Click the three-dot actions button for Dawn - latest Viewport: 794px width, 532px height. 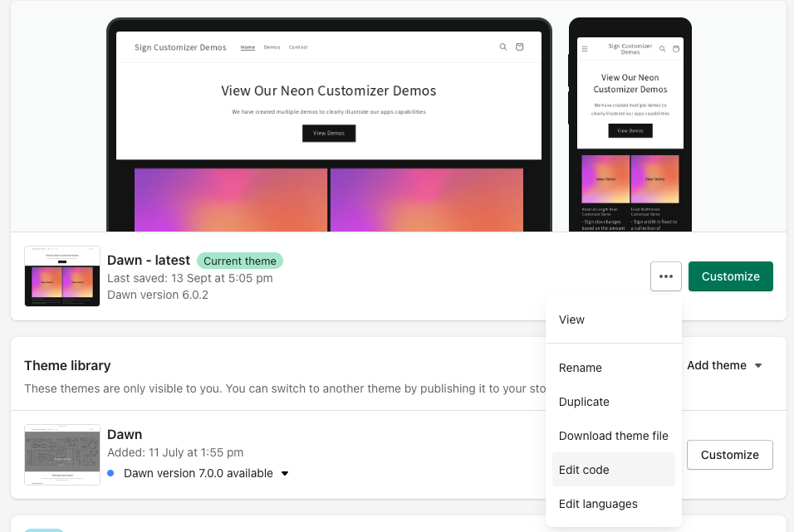click(666, 276)
